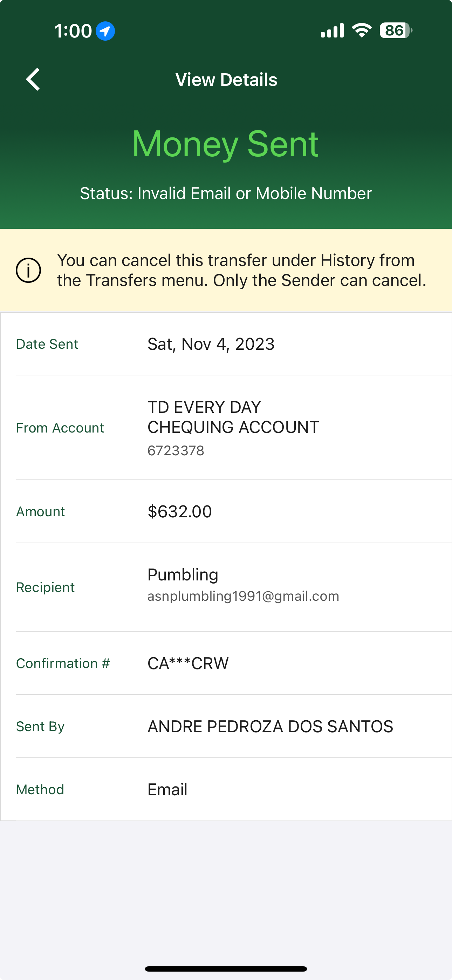
Task: Tap the View Details page title
Action: [x=226, y=80]
